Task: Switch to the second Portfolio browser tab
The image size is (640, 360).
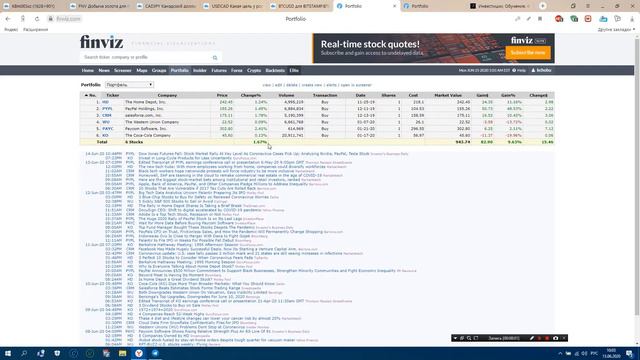Action: (x=433, y=6)
